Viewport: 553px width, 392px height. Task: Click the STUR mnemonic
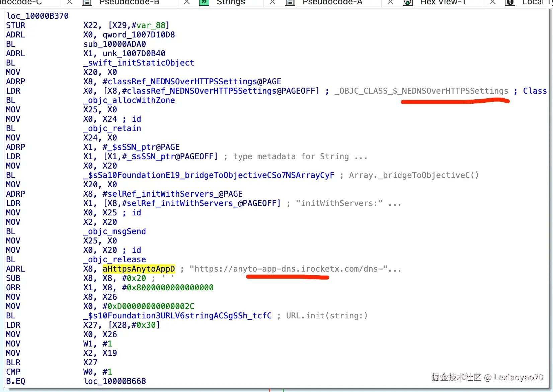tap(16, 25)
